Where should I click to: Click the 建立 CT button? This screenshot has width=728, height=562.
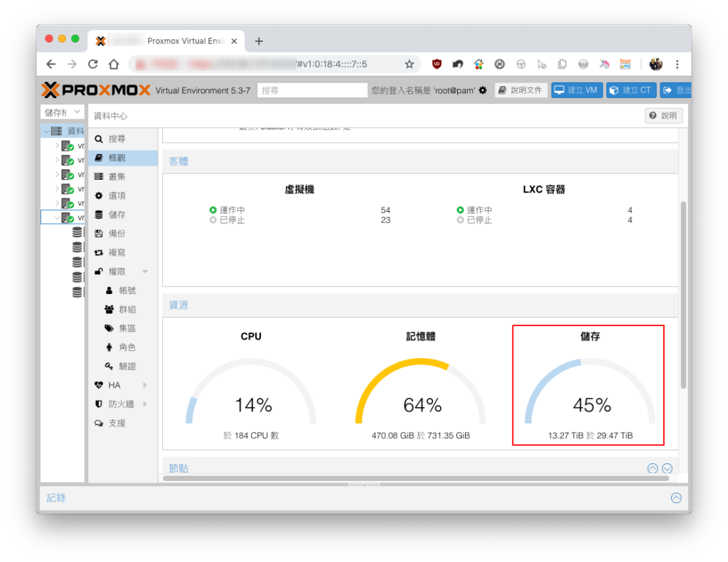631,90
